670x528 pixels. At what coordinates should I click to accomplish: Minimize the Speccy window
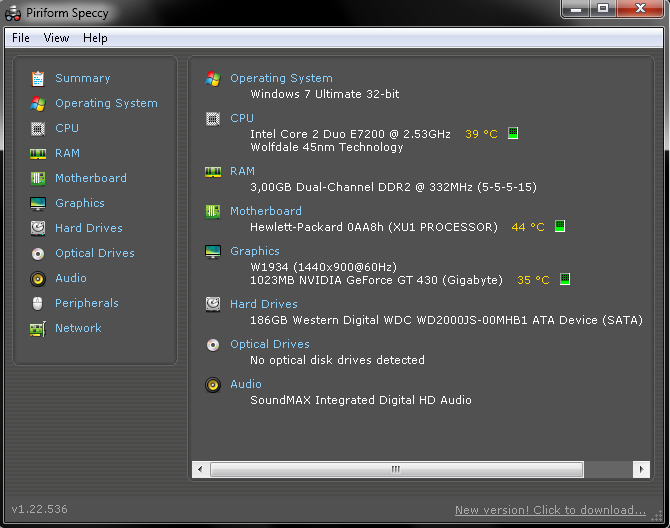(x=576, y=9)
